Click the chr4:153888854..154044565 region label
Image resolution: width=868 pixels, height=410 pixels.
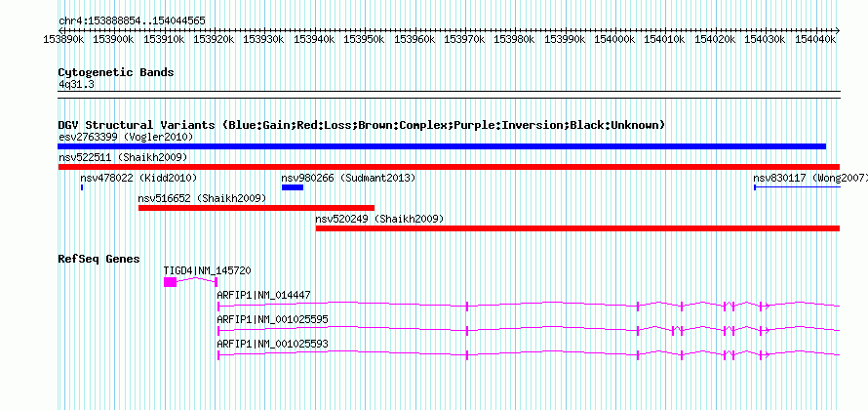point(133,21)
